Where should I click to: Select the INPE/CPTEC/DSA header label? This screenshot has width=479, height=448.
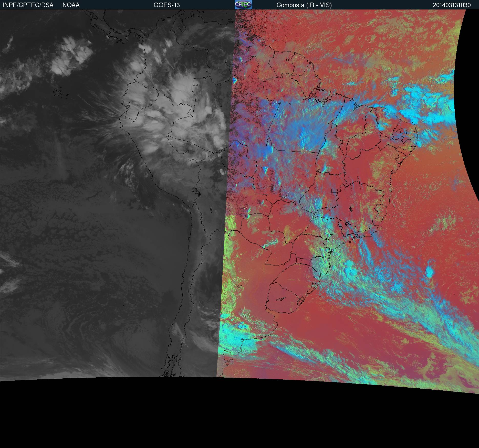click(28, 5)
